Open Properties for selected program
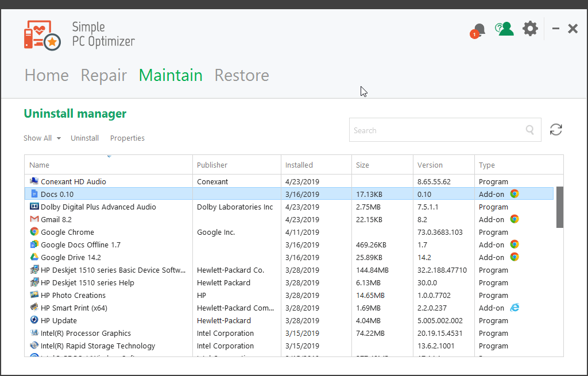Viewport: 588px width, 376px height. pos(127,138)
